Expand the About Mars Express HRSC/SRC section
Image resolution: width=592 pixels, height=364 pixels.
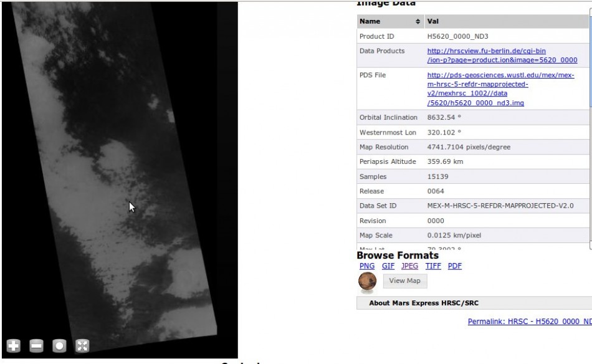pos(424,303)
